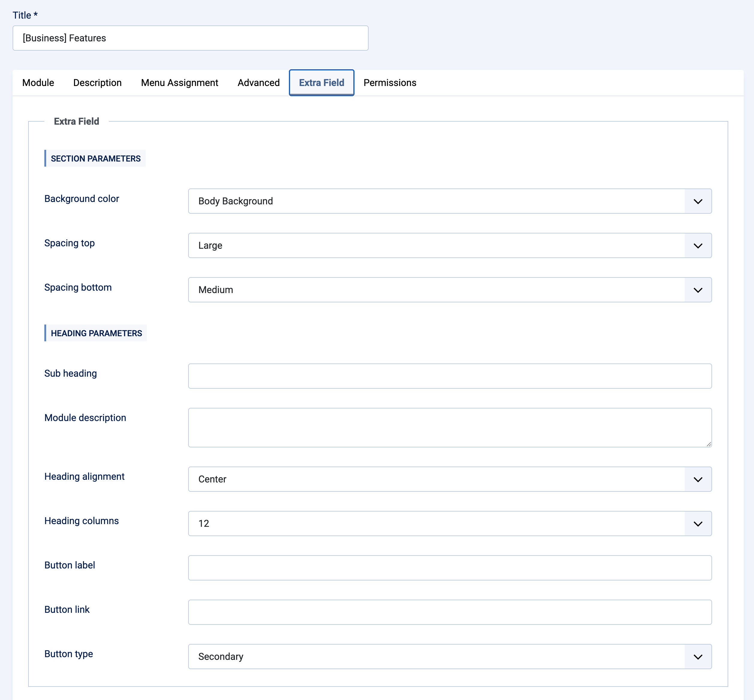Go to Menu Assignment tab

click(x=179, y=83)
